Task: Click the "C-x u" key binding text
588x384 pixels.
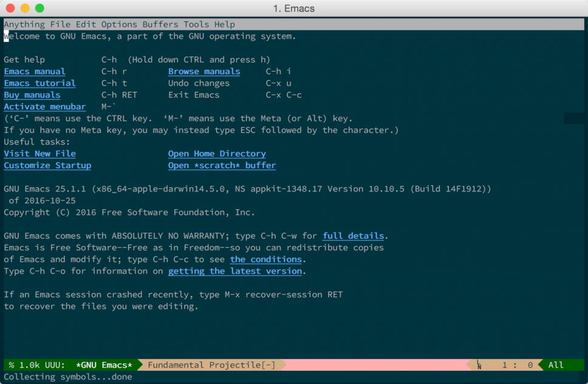Action: pyautogui.click(x=279, y=83)
